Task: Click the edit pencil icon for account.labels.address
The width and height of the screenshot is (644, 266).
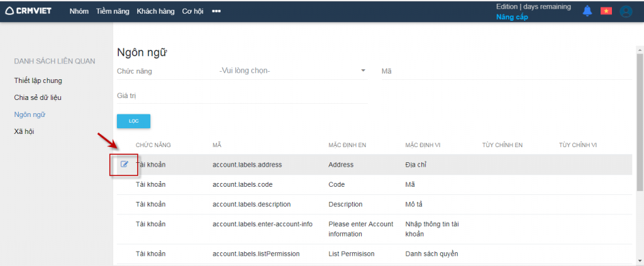Action: 124,165
